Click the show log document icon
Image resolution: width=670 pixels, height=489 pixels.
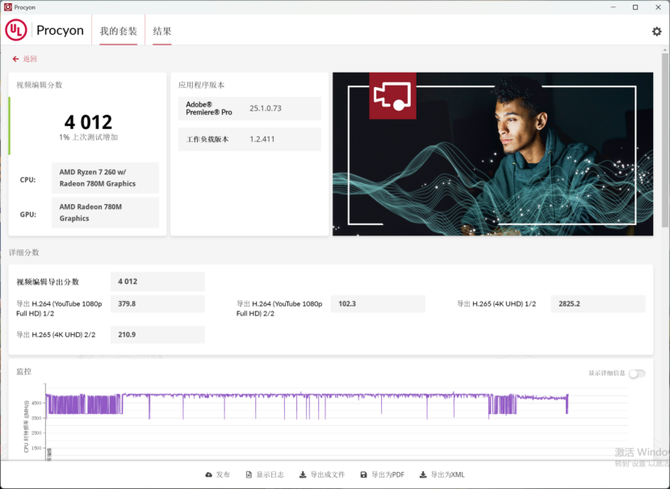(249, 475)
